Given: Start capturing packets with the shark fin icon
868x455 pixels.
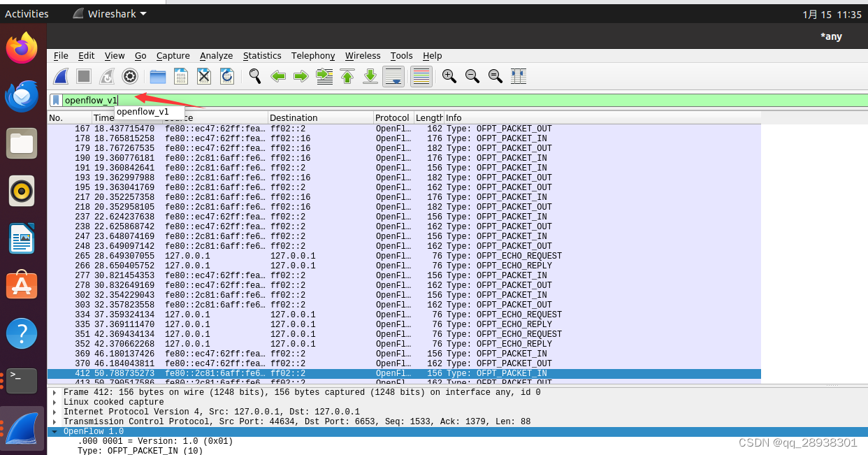Looking at the screenshot, I should click(62, 76).
